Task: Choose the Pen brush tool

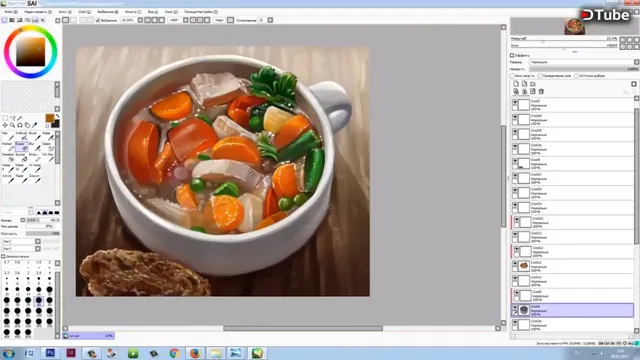Action: coord(9,136)
